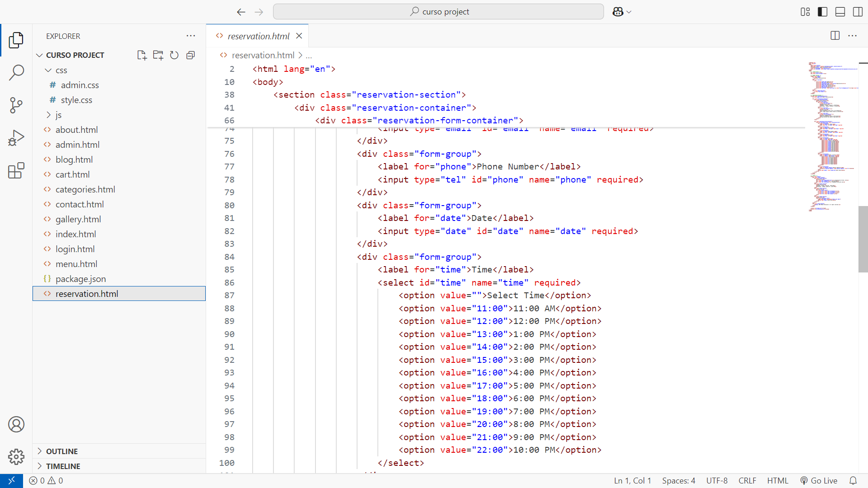The height and width of the screenshot is (488, 868).
Task: Refresh the explorer file list
Action: 175,55
